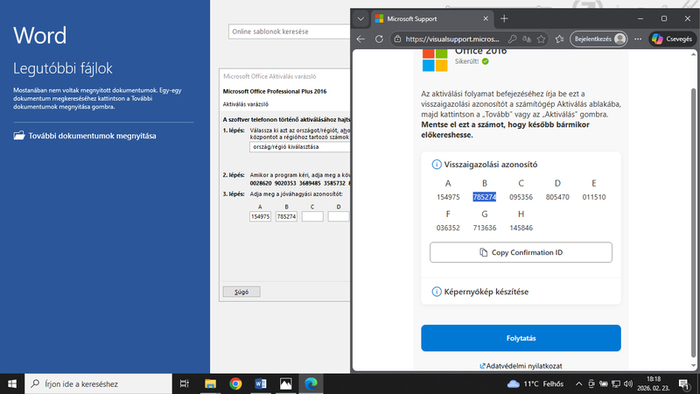Open Google Chrome from the taskbar
Image resolution: width=700 pixels, height=394 pixels.
236,384
